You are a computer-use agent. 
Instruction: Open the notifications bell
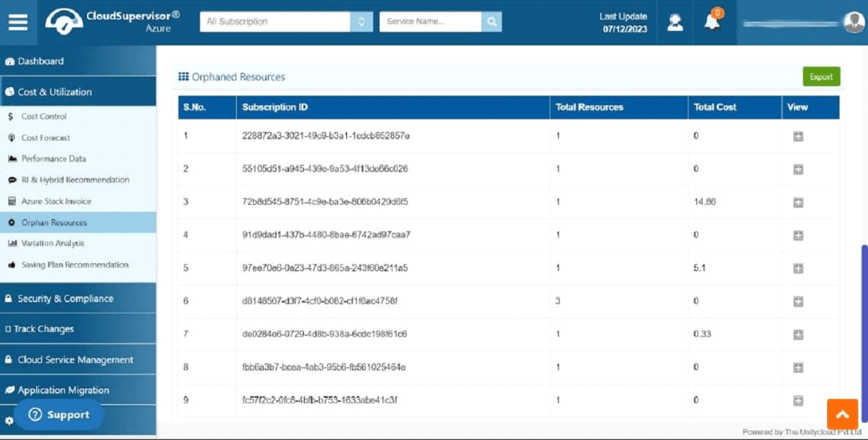click(712, 21)
